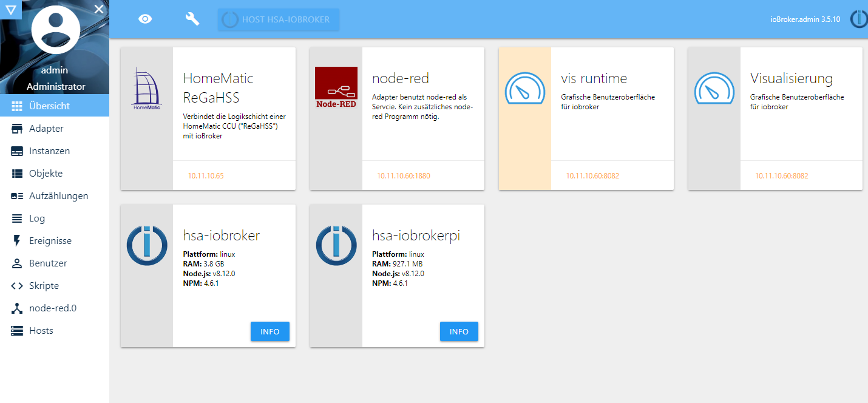The height and width of the screenshot is (403, 868).
Task: Click the hsa-iobrokerpi host logo
Action: point(336,245)
